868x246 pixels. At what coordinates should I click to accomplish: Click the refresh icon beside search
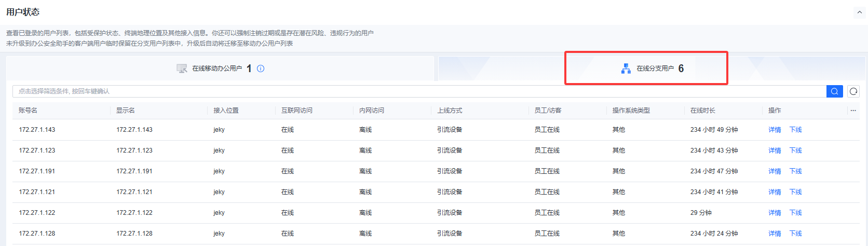pyautogui.click(x=853, y=91)
